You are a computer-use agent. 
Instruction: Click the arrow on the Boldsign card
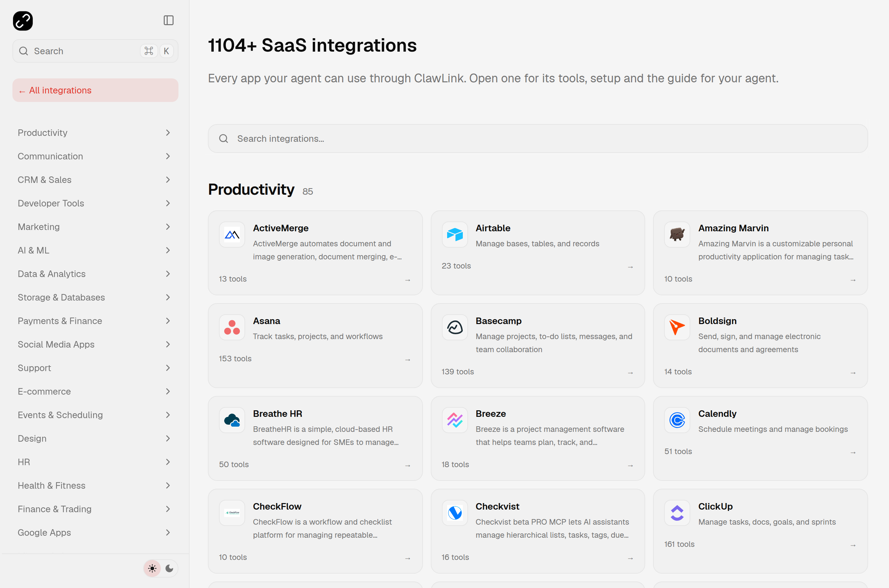tap(853, 373)
